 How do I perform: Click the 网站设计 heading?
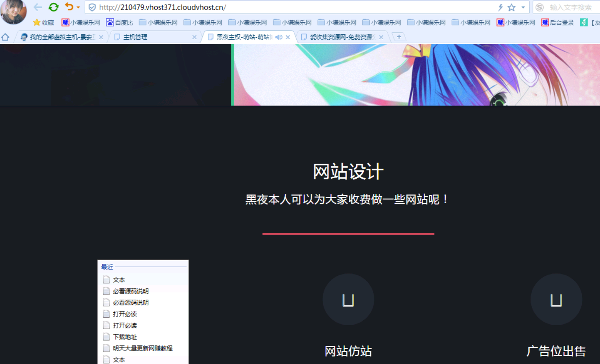pos(348,171)
